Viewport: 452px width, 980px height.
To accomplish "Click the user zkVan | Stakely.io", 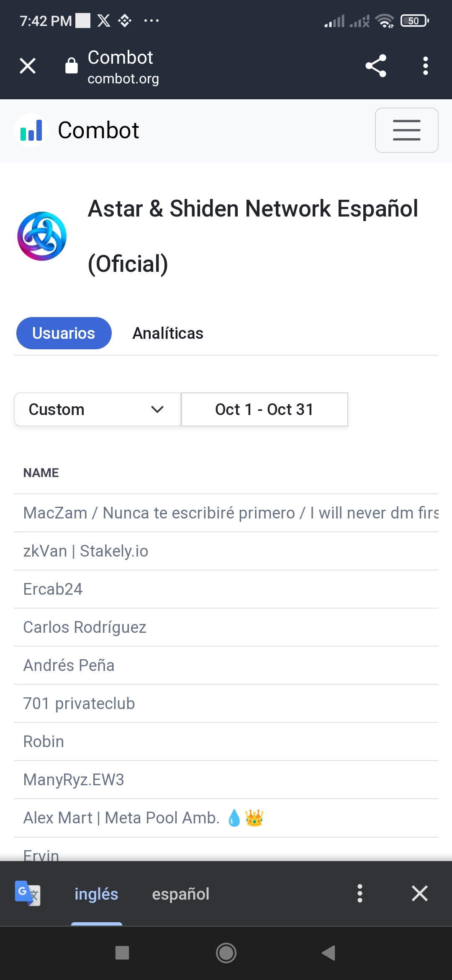I will click(x=86, y=551).
